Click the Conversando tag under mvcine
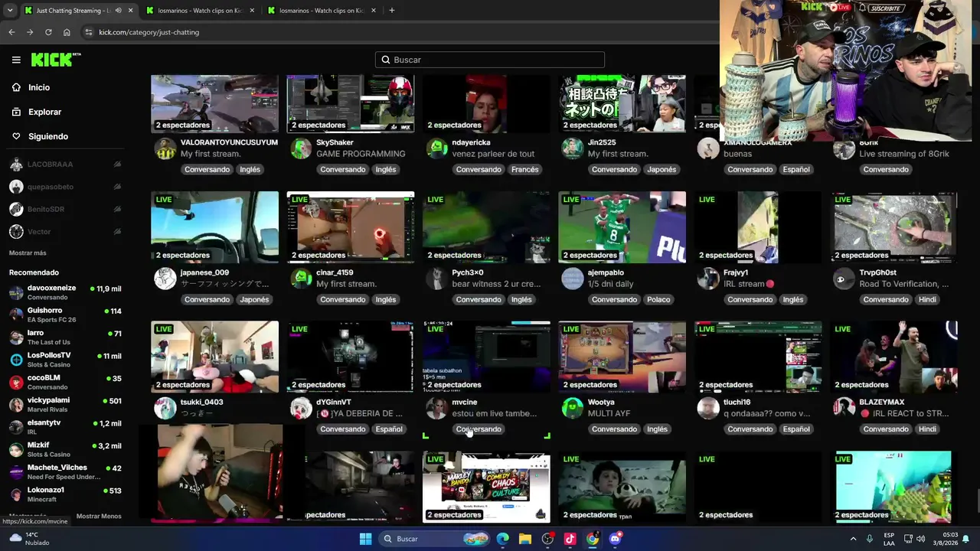 pos(479,429)
